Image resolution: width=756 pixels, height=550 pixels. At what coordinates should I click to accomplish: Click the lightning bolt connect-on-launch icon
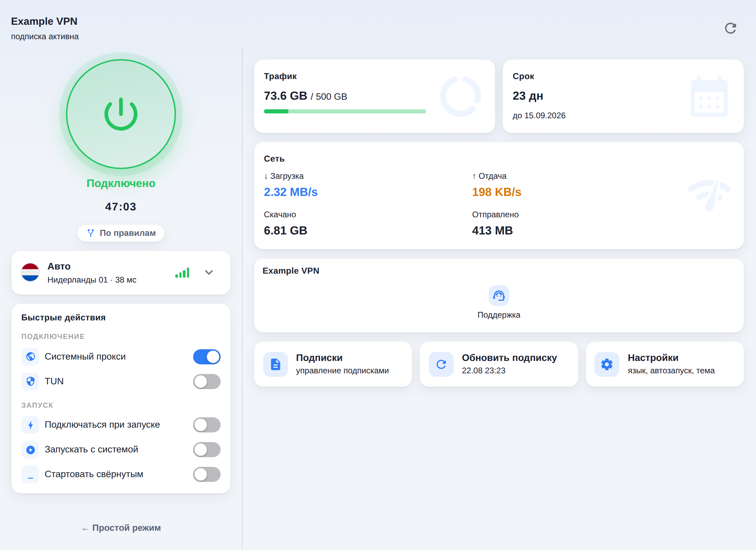pos(31,425)
